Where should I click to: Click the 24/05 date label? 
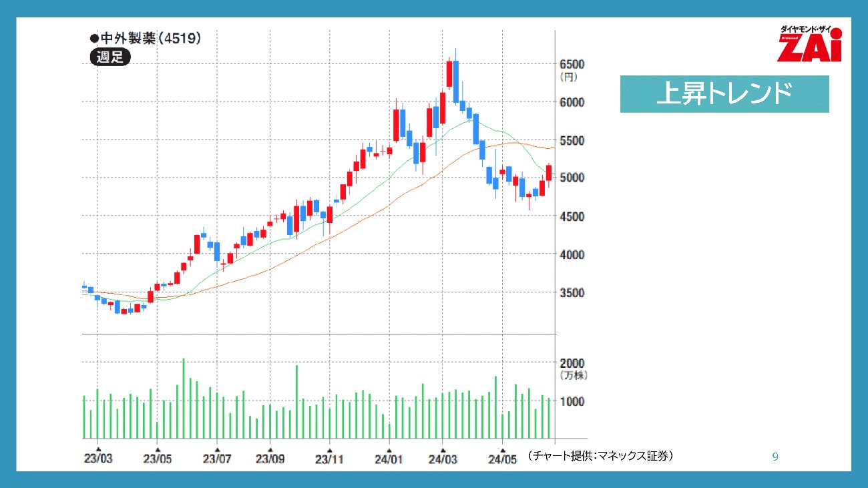tap(503, 459)
